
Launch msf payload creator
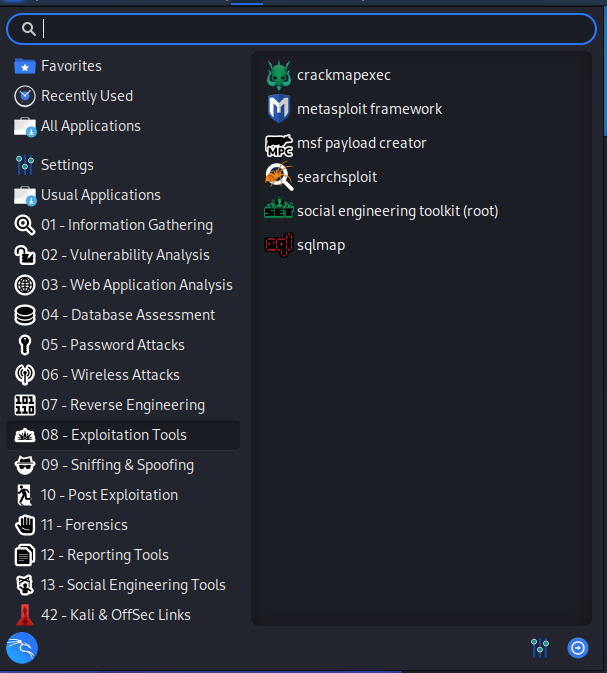(421, 143)
